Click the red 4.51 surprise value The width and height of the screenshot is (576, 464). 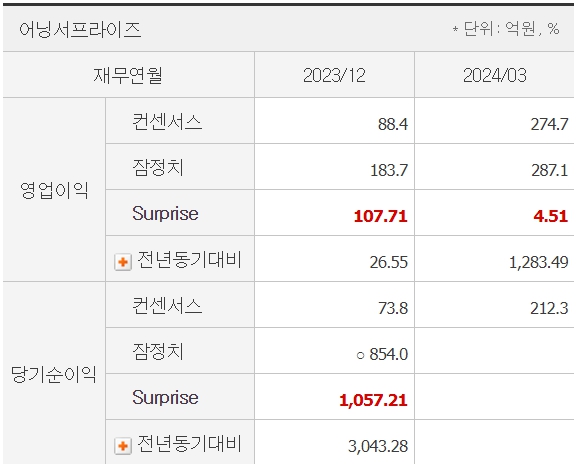point(551,216)
